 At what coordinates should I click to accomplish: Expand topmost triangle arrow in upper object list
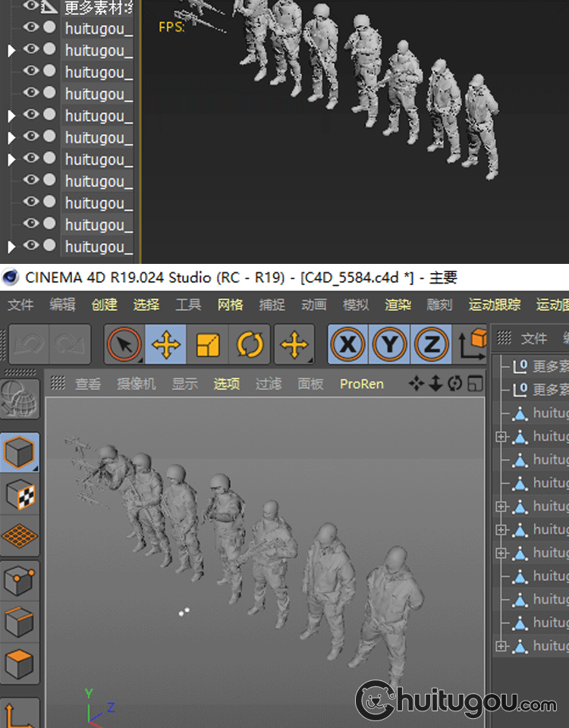click(11, 51)
